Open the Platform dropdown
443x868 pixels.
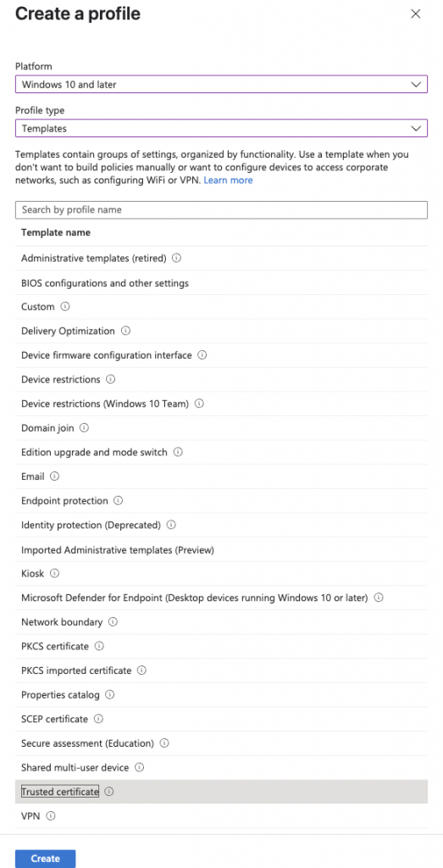coord(221,84)
